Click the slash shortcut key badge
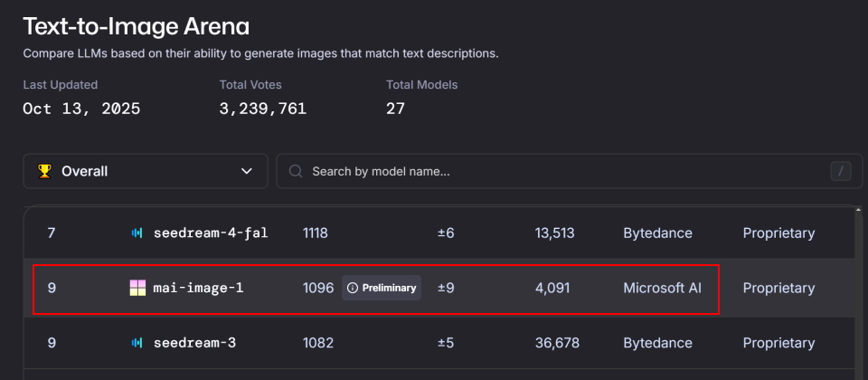868x380 pixels. pos(840,171)
